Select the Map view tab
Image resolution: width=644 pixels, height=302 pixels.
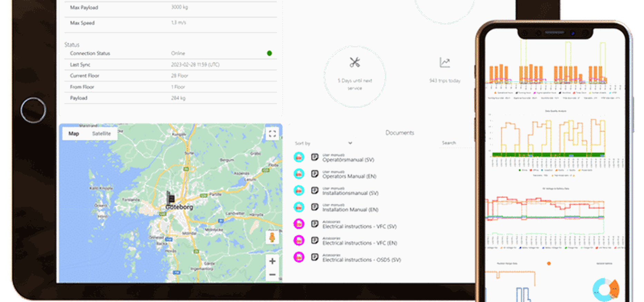(x=74, y=134)
